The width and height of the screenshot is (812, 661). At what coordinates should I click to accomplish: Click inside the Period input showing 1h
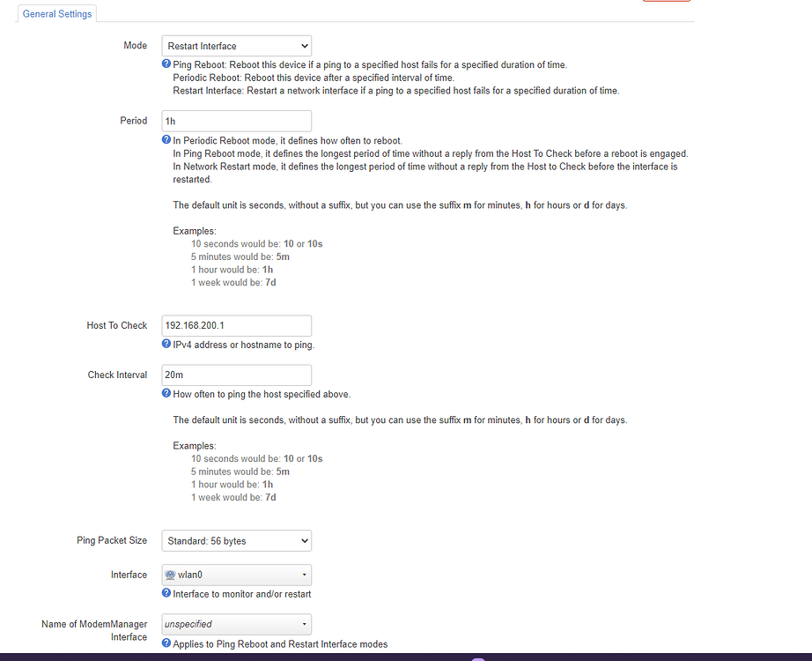point(236,121)
